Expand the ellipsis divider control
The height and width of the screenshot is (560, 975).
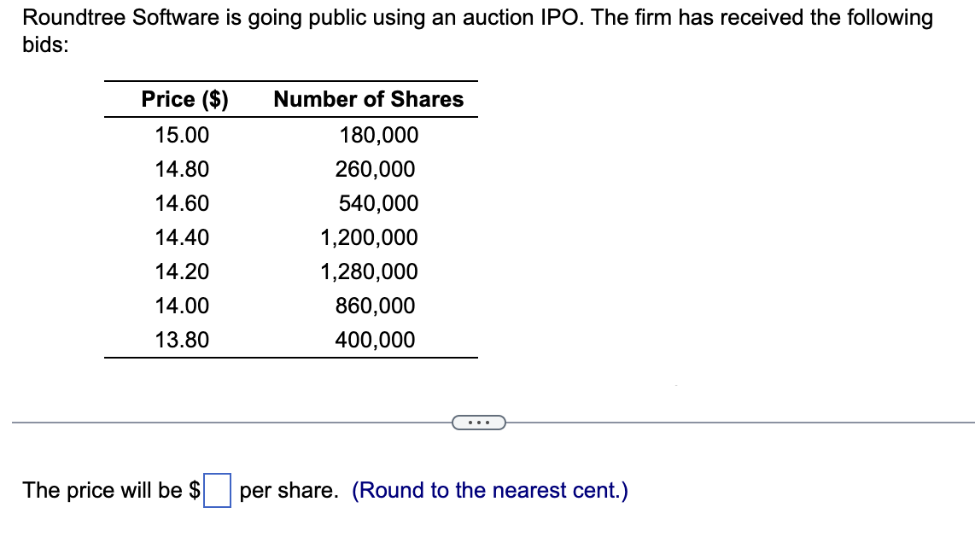click(478, 422)
